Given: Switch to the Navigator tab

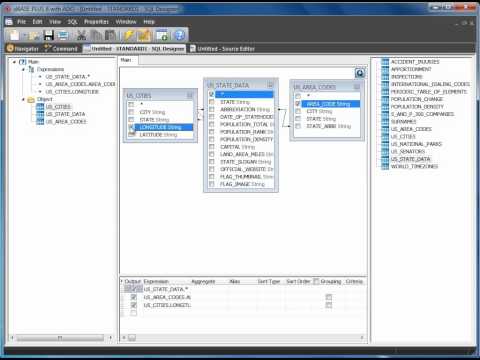Looking at the screenshot, I should pyautogui.click(x=23, y=49).
